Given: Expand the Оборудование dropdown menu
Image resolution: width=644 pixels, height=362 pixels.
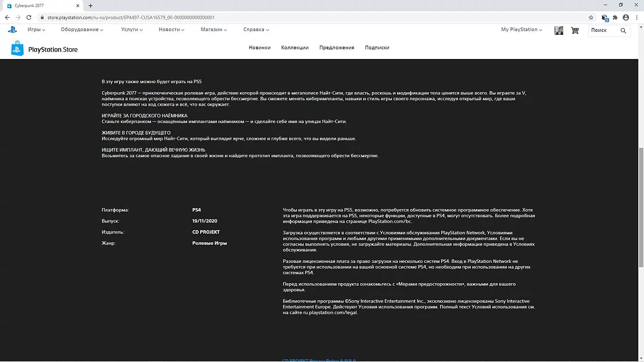Looking at the screenshot, I should pos(82,29).
